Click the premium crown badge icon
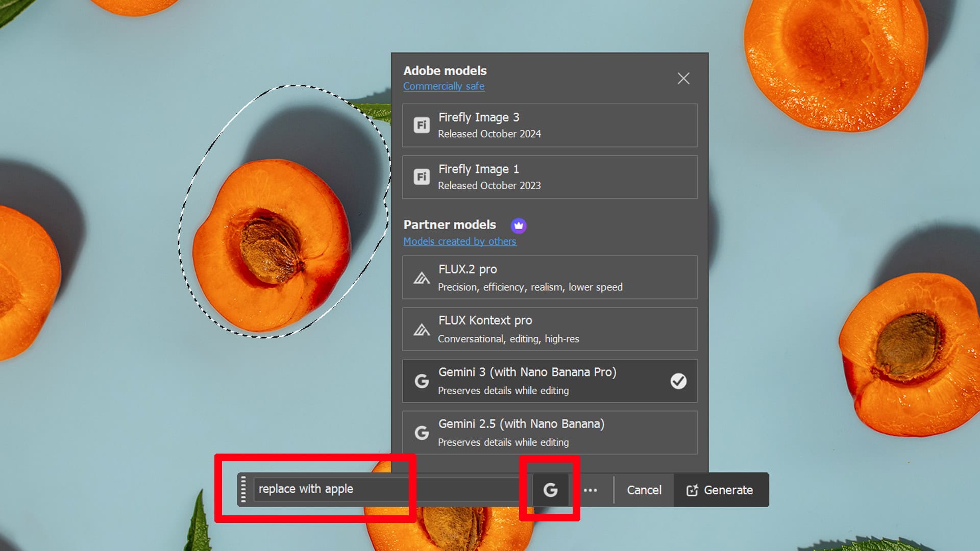The width and height of the screenshot is (980, 551). (x=519, y=225)
